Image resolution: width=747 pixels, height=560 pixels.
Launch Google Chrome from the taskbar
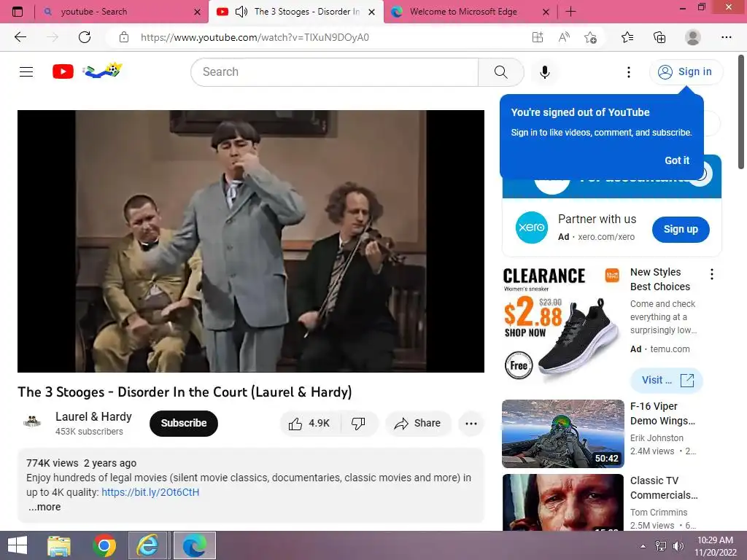[104, 545]
